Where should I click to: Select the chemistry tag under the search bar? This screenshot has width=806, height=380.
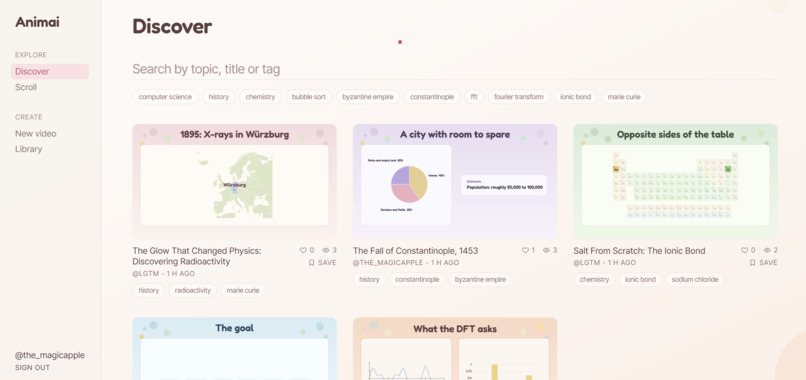click(x=260, y=97)
